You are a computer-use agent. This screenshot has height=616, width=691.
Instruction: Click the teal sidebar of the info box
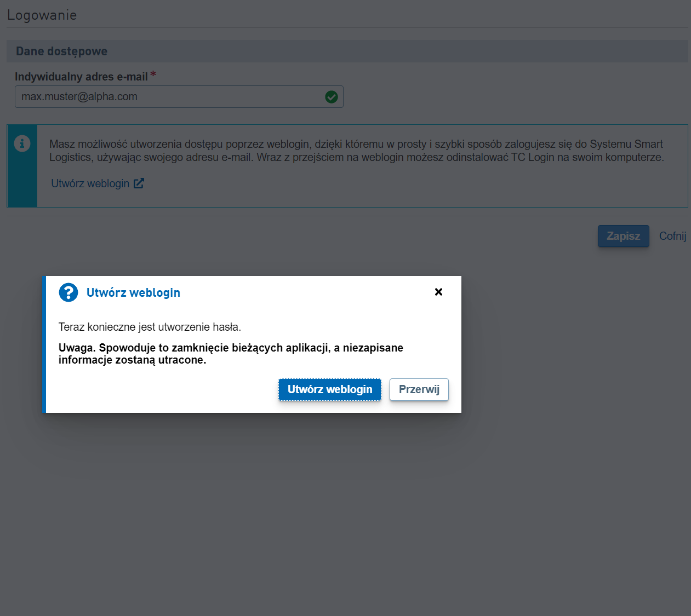click(22, 166)
